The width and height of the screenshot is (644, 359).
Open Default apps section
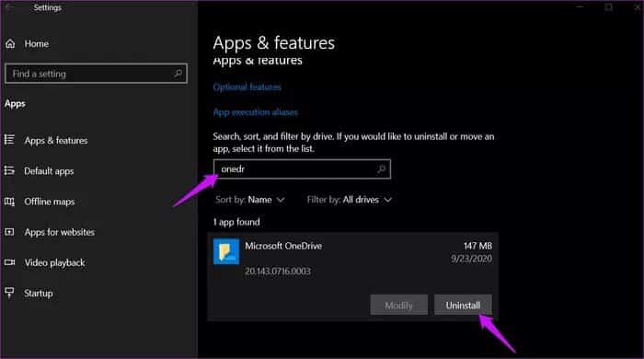pos(49,171)
